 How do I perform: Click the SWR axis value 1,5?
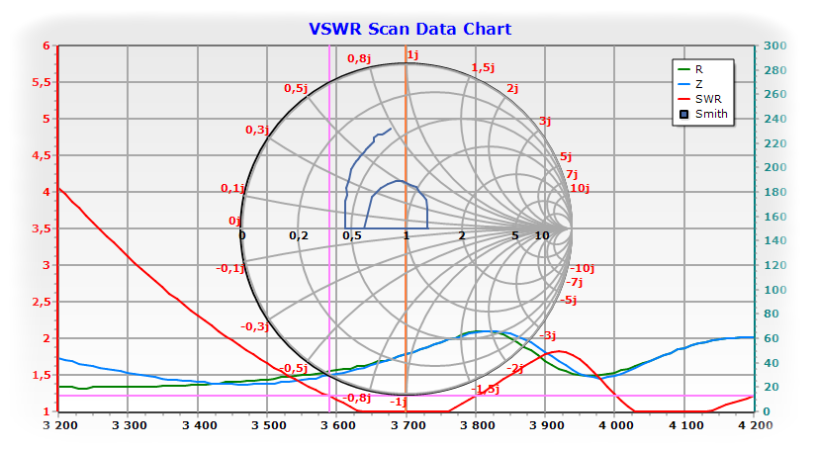pyautogui.click(x=41, y=375)
